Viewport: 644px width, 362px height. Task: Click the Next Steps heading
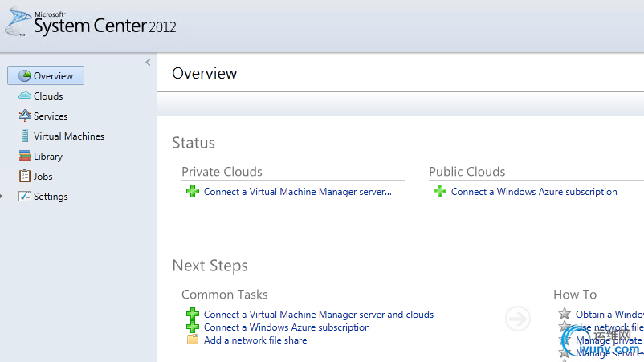coord(210,266)
